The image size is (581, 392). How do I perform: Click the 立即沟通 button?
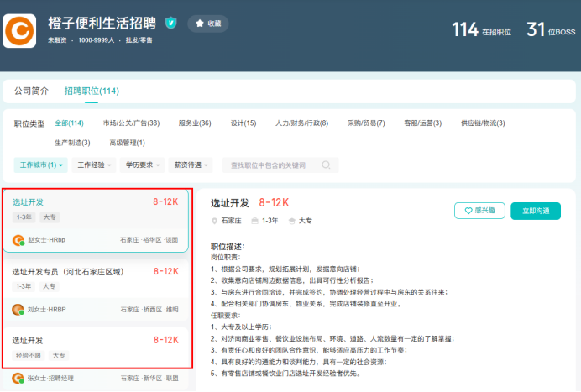click(535, 211)
